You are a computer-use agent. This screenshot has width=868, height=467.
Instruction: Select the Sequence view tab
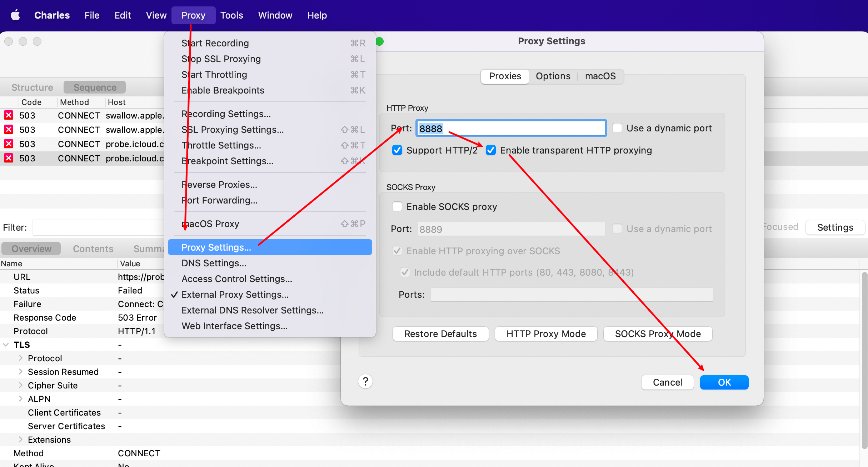(x=95, y=87)
